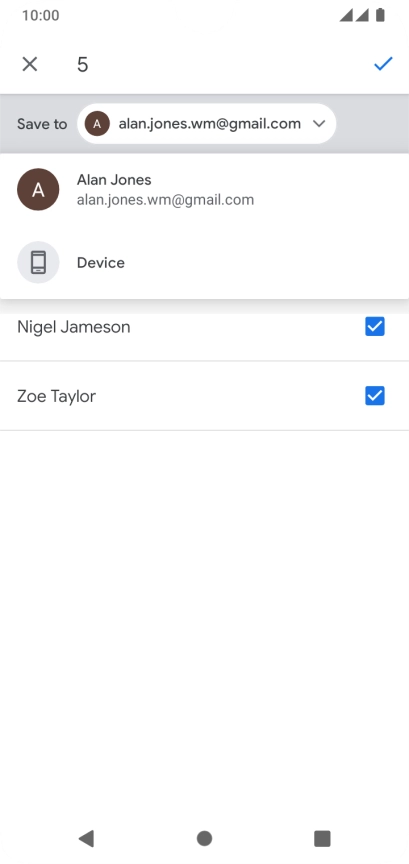The image size is (409, 864).
Task: Tap Alan Jones large brown avatar
Action: pos(38,190)
